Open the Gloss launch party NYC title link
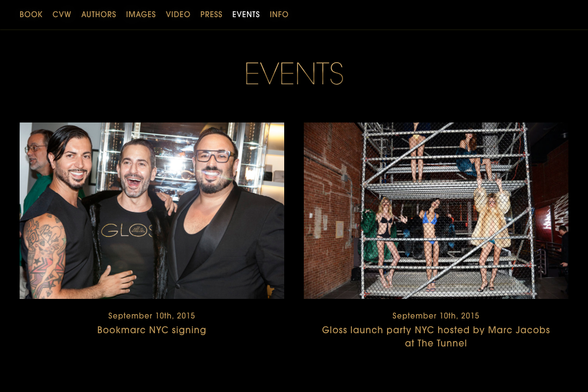 436,337
